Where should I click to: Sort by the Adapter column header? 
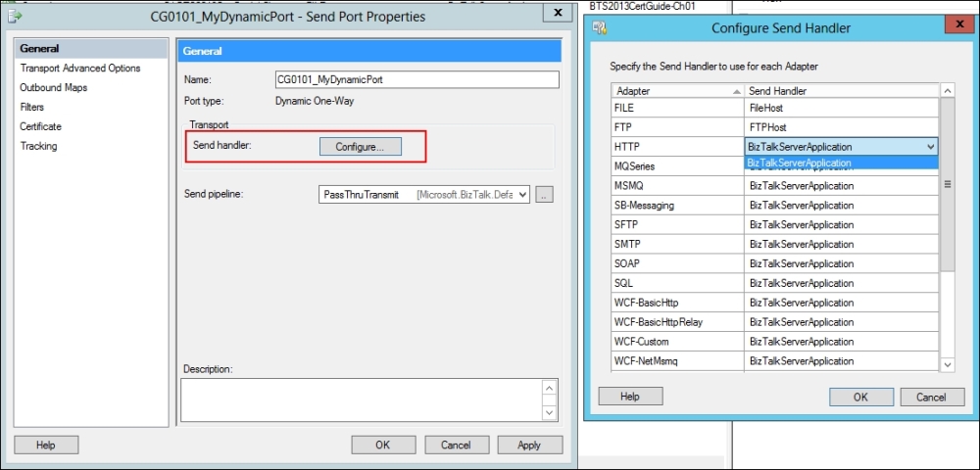coord(677,91)
